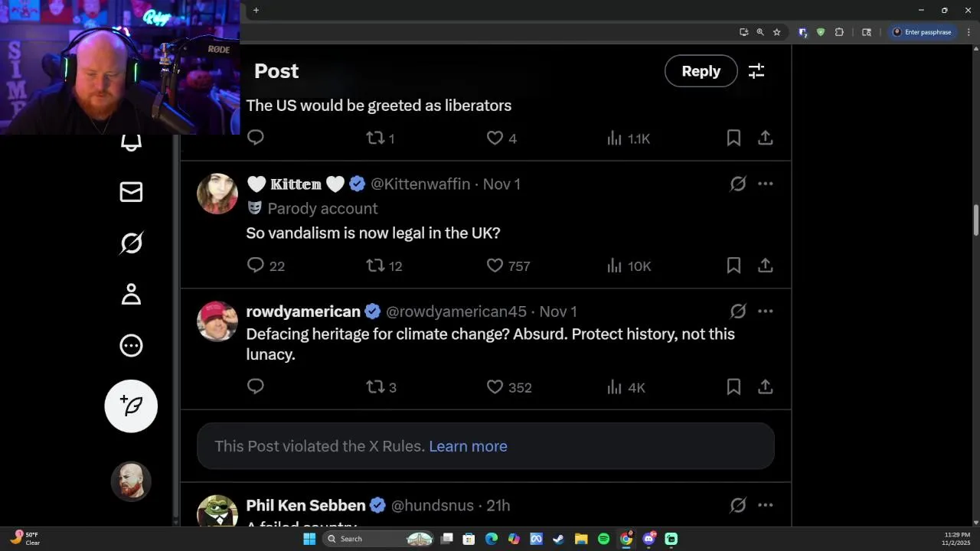Screen dimensions: 980x551
Task: Click the compose post feather button
Action: pyautogui.click(x=131, y=406)
